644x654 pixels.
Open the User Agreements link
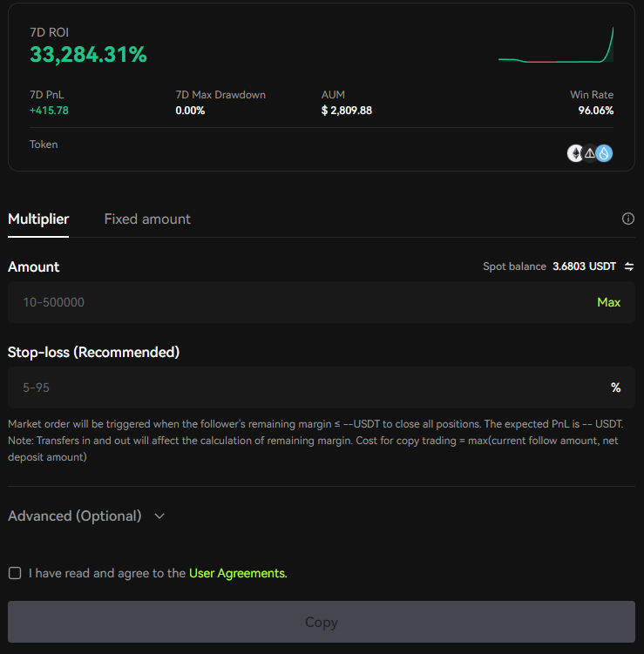(x=238, y=573)
